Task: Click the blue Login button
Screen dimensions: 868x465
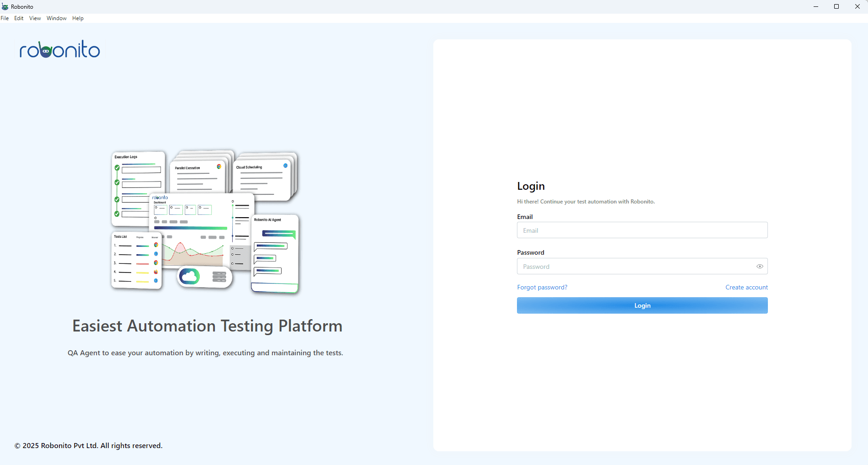Action: 642,305
